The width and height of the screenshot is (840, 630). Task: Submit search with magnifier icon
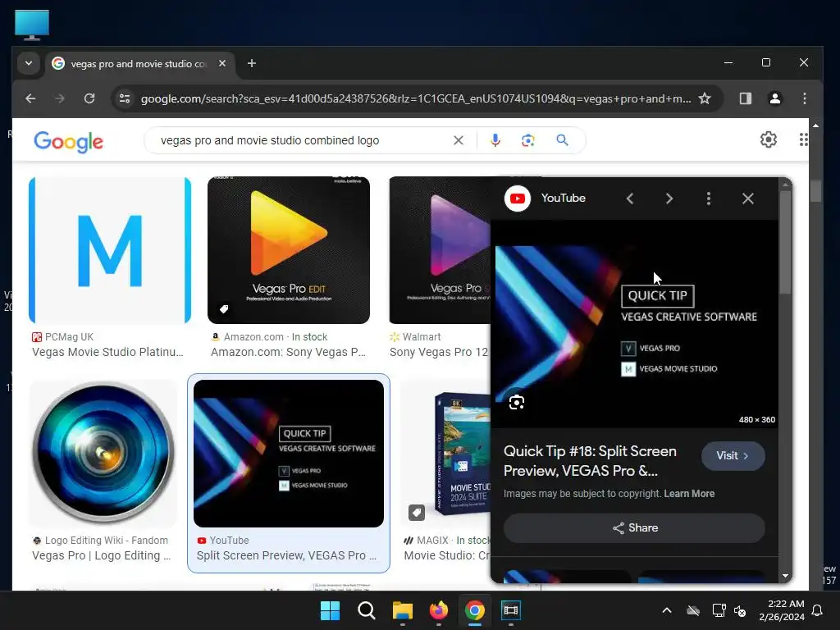[562, 140]
